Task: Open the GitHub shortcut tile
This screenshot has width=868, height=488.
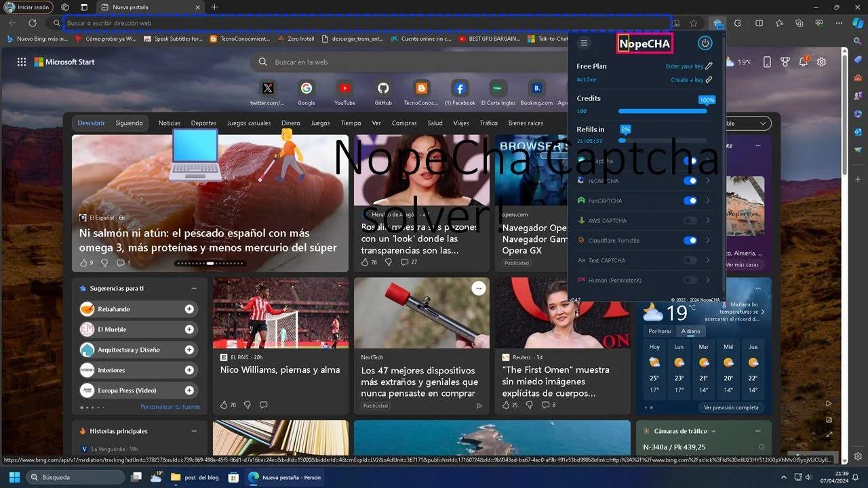Action: click(x=383, y=88)
